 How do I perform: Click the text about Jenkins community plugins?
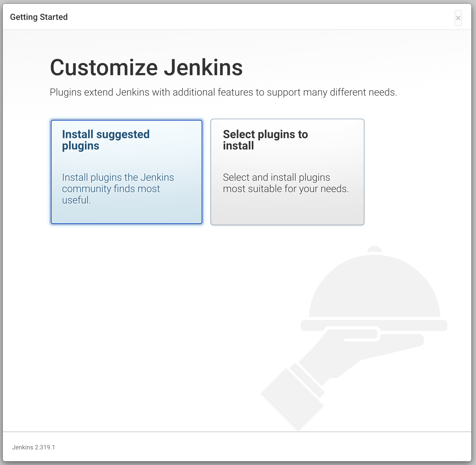[x=118, y=189]
